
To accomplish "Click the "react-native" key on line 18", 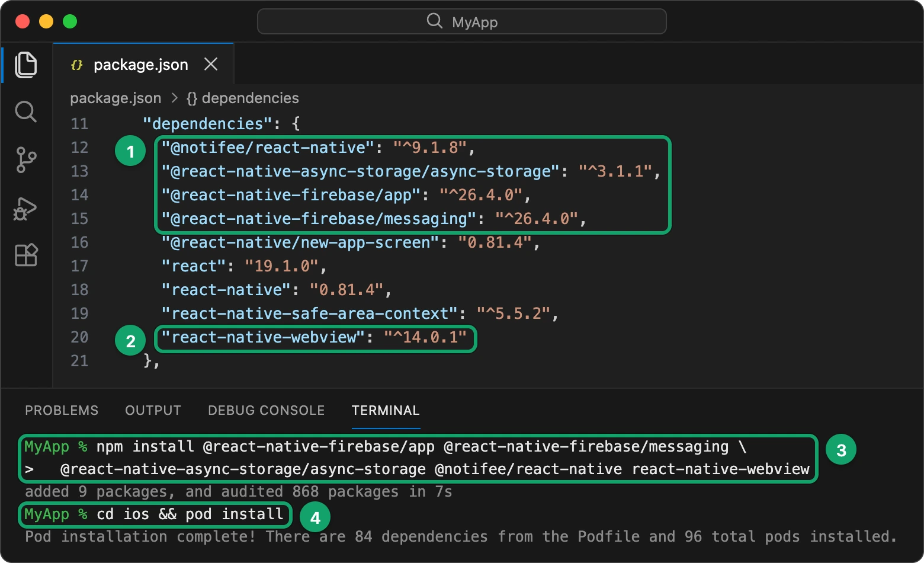I will tap(226, 290).
